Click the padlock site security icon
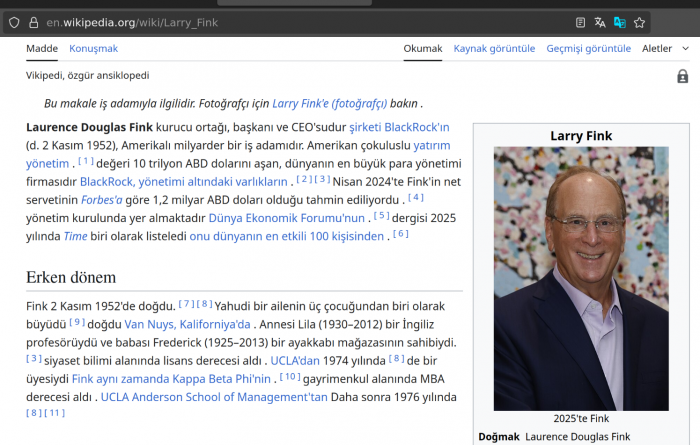The width and height of the screenshot is (700, 445). point(33,23)
